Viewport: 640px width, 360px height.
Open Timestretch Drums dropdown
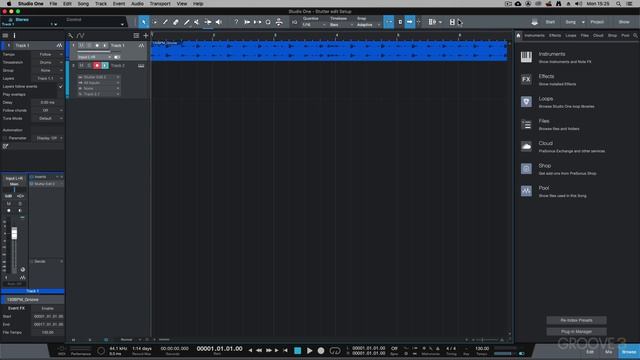48,62
